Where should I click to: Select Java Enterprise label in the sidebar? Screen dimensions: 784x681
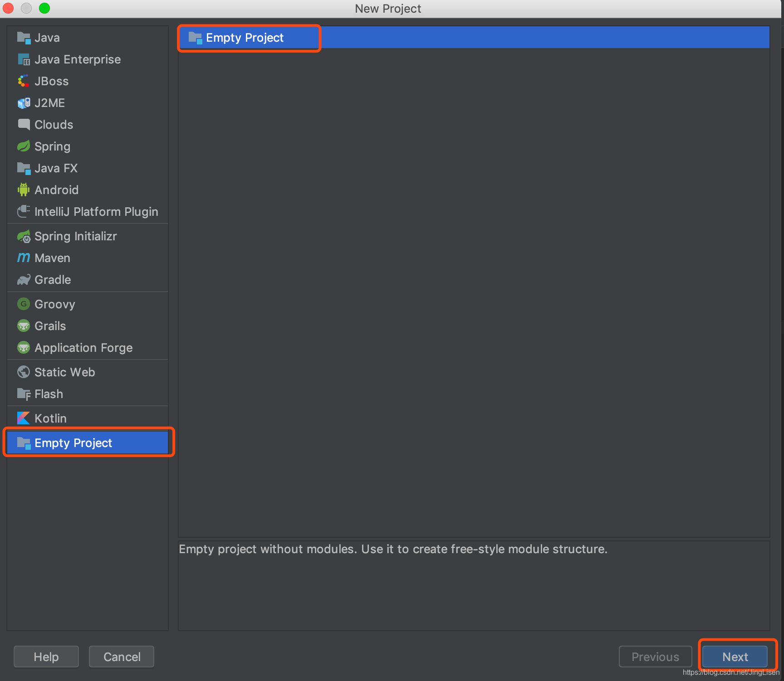[78, 59]
